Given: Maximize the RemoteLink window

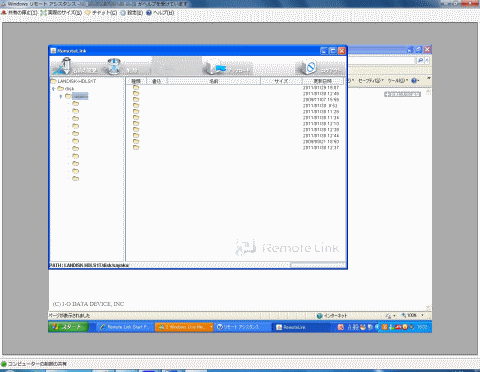Looking at the screenshot, I should [333, 51].
